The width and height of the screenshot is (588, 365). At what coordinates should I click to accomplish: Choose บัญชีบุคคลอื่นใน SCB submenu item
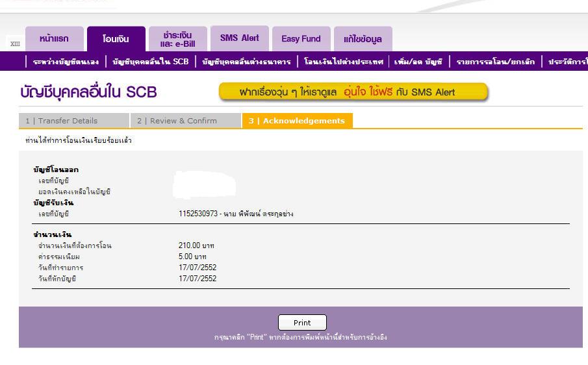click(x=150, y=62)
